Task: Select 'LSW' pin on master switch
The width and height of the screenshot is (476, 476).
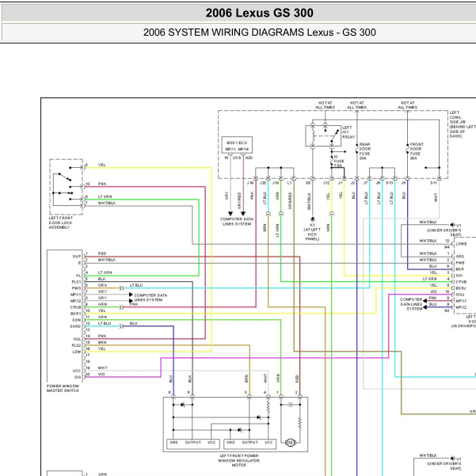Action: tap(77, 352)
